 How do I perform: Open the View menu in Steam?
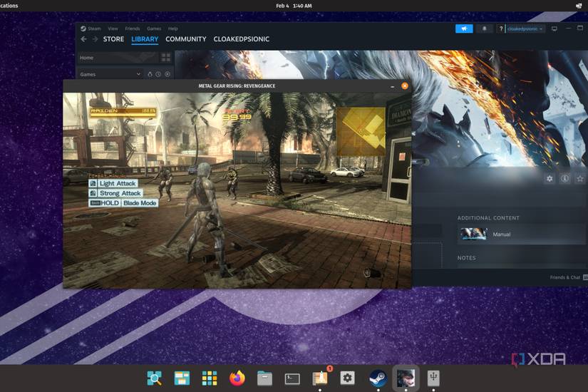[113, 29]
